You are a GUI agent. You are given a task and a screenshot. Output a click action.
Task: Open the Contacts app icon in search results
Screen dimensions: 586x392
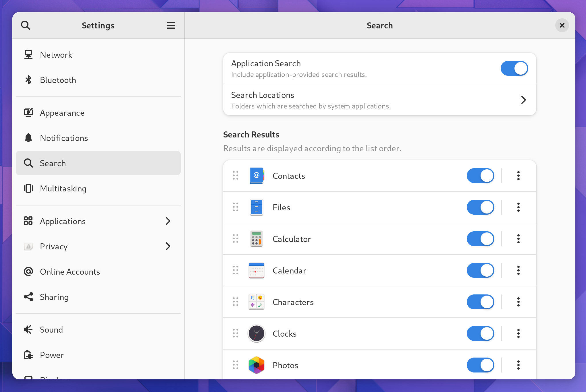click(x=256, y=176)
